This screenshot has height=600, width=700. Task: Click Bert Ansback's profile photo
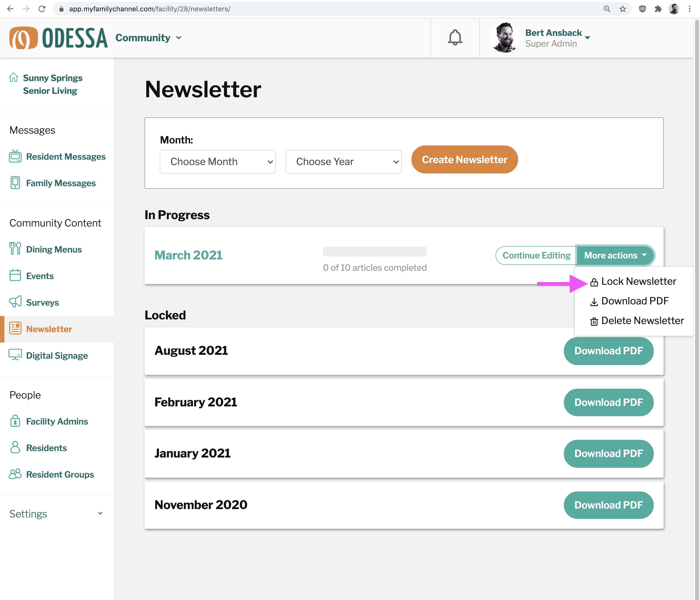(505, 38)
